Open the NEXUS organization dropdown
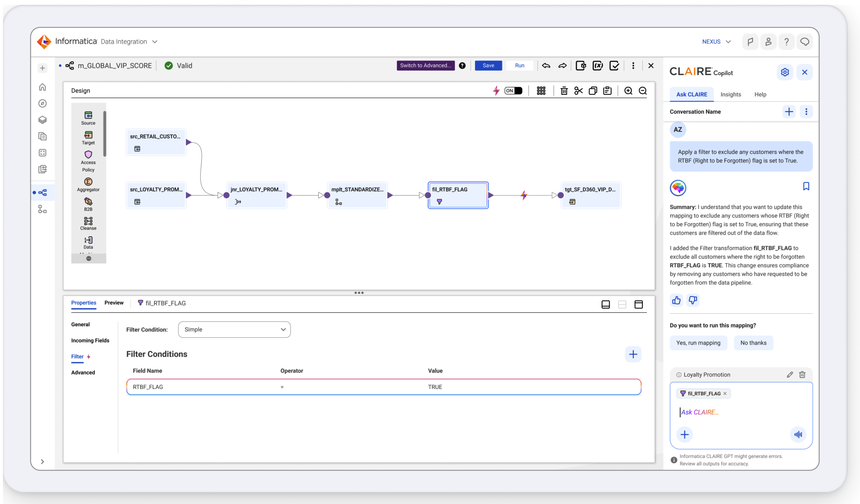Screen dimensions: 860x504 pos(716,42)
